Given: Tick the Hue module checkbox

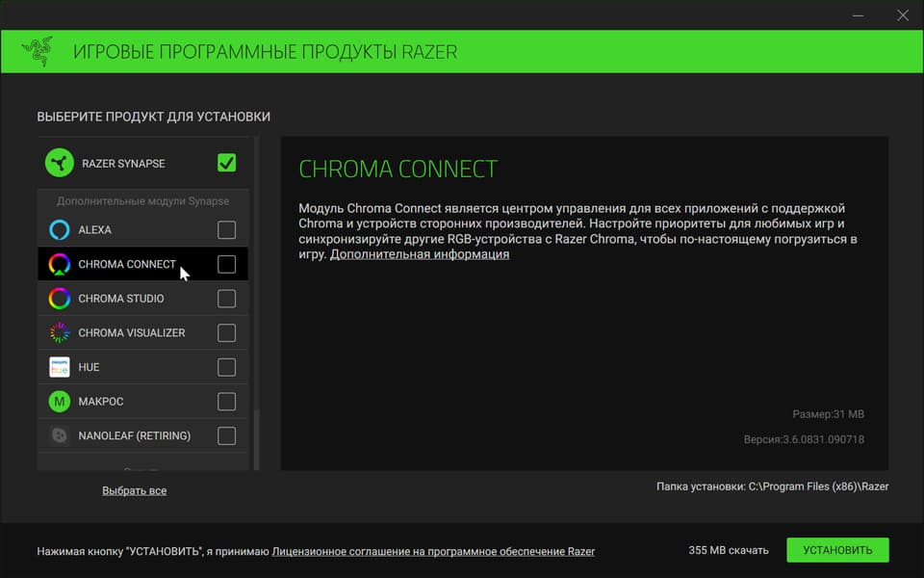Looking at the screenshot, I should coord(227,367).
